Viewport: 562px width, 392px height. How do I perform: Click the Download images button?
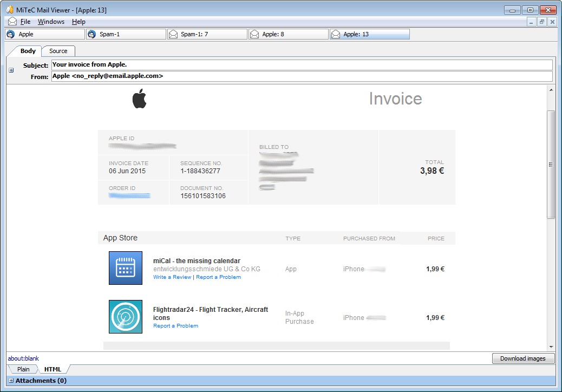pyautogui.click(x=523, y=358)
